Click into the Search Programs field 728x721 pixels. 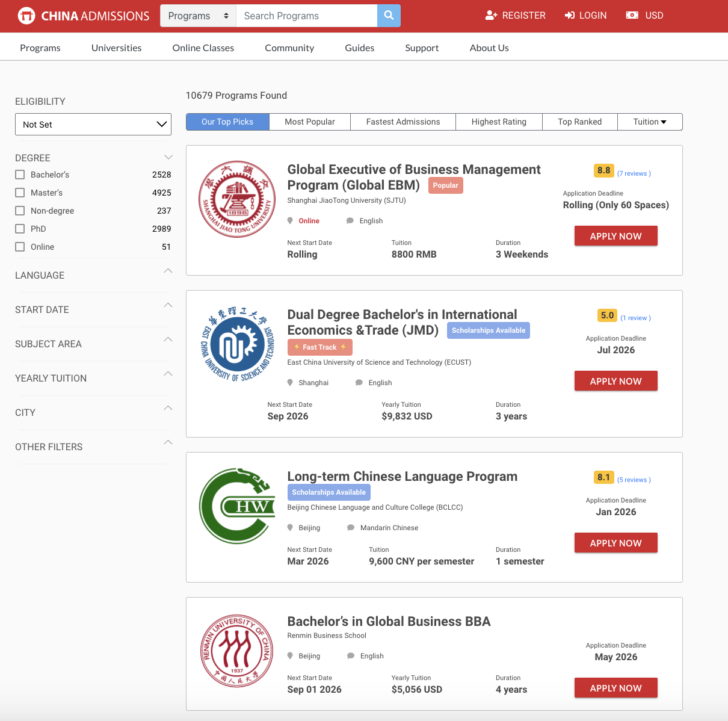307,16
